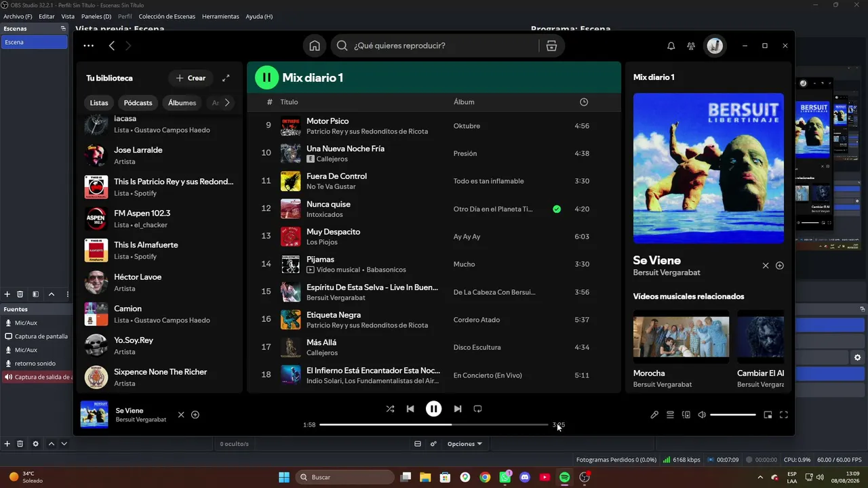Open source properties gear in Fuentes toolbar
This screenshot has height=488, width=868.
(x=35, y=444)
